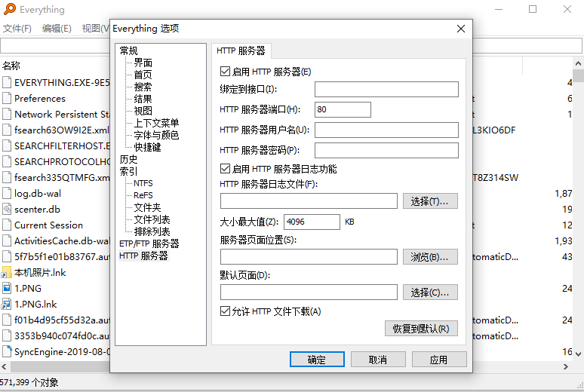
Task: Confirm with 确定 button
Action: click(317, 360)
